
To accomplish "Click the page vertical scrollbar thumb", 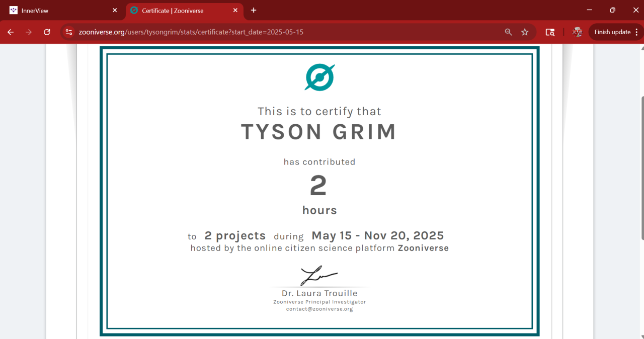I will (x=642, y=168).
